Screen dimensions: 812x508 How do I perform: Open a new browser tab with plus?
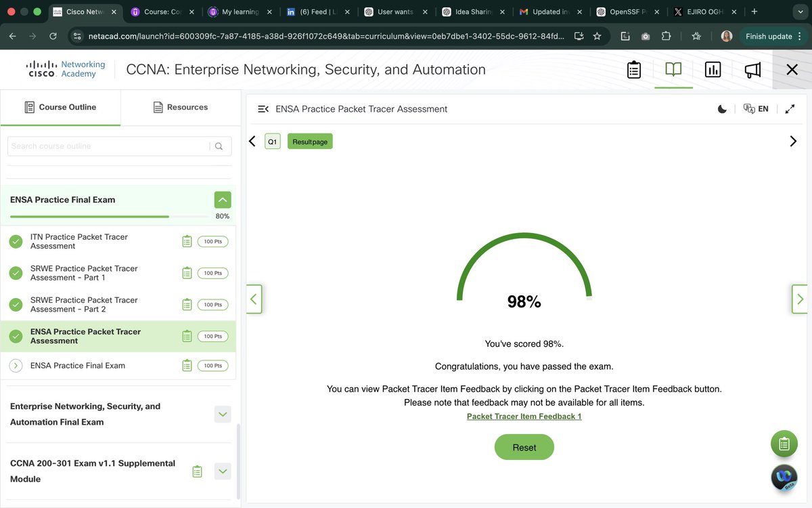(754, 12)
